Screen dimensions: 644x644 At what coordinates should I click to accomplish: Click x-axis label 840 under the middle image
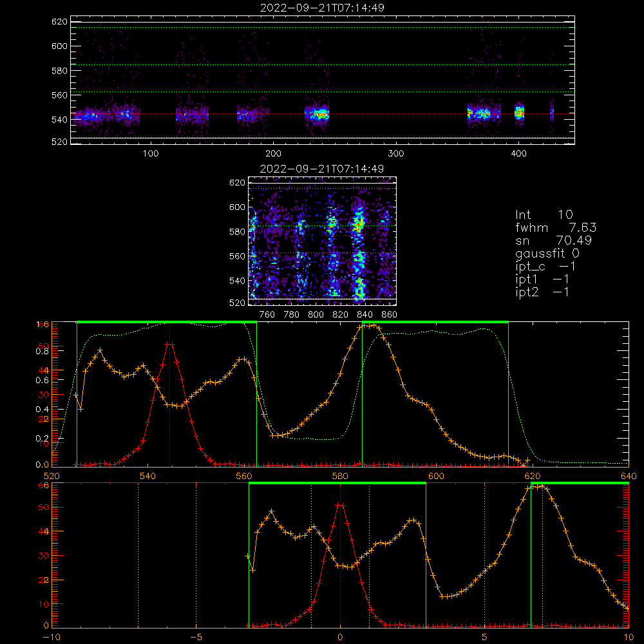click(x=365, y=315)
